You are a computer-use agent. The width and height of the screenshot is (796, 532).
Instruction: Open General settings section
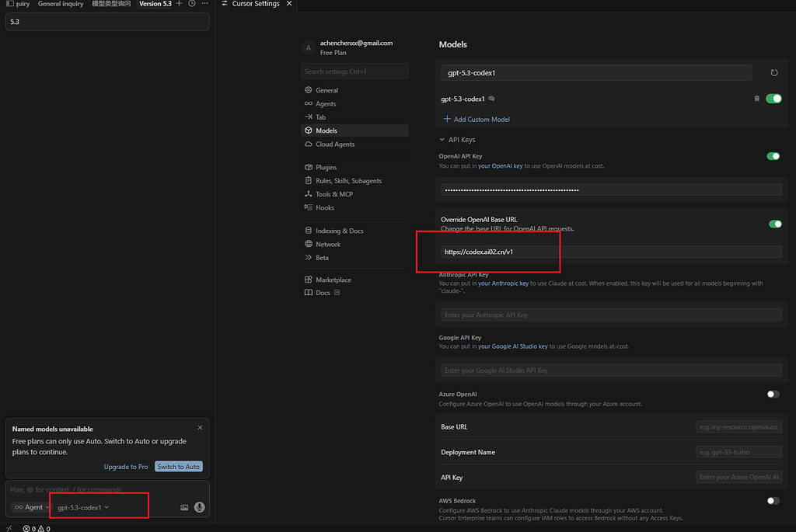coord(354,90)
